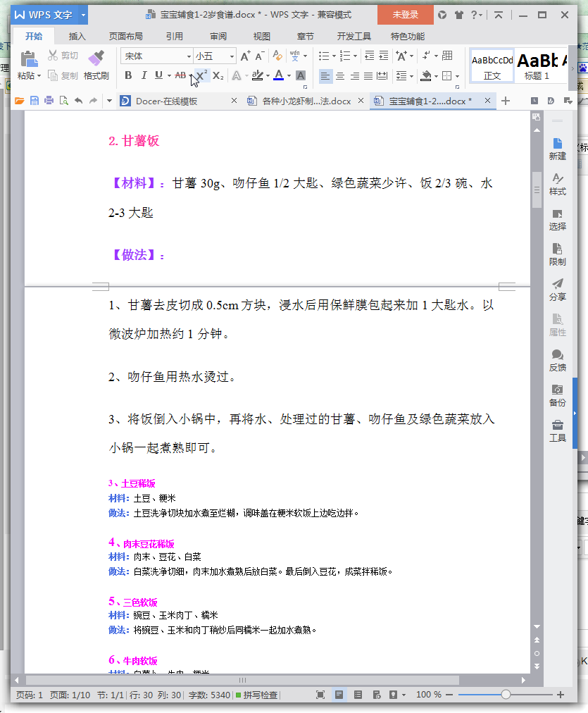Screen dimensions: 588x713
Task: Click the Format Painter (格式刷) brush icon
Action: (96, 58)
